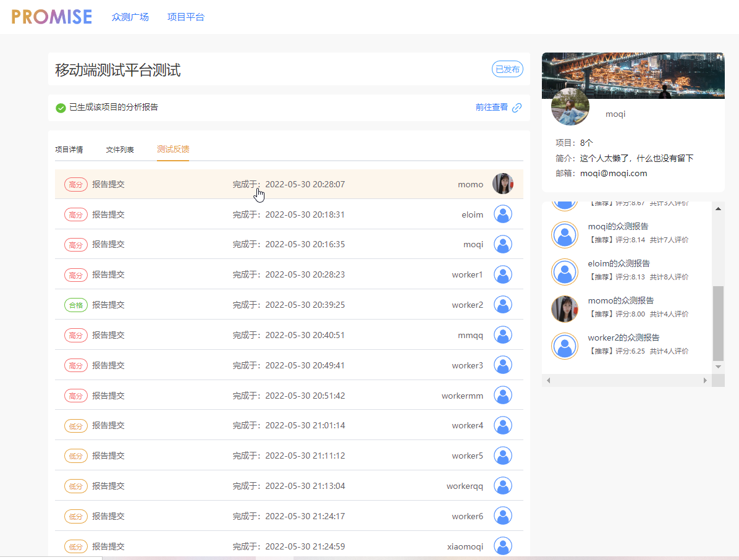
Task: Click username workermm in feedback list
Action: (x=462, y=396)
